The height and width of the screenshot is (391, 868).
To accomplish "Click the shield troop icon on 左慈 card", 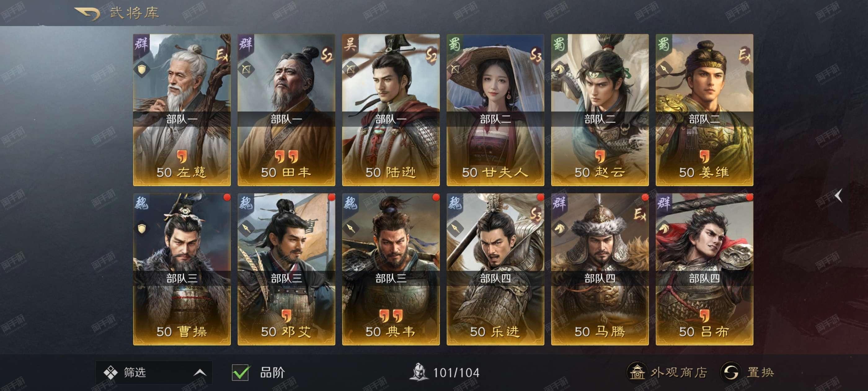I will point(142,70).
